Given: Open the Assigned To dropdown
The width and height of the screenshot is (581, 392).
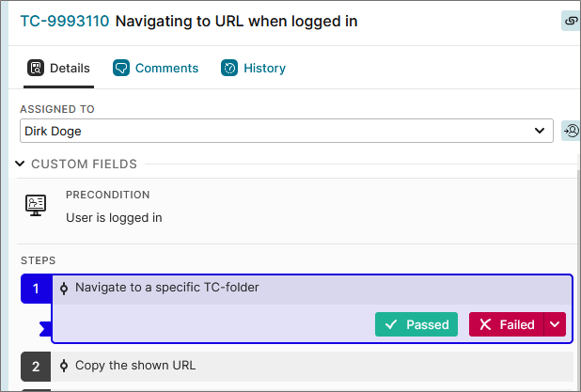Looking at the screenshot, I should (287, 131).
